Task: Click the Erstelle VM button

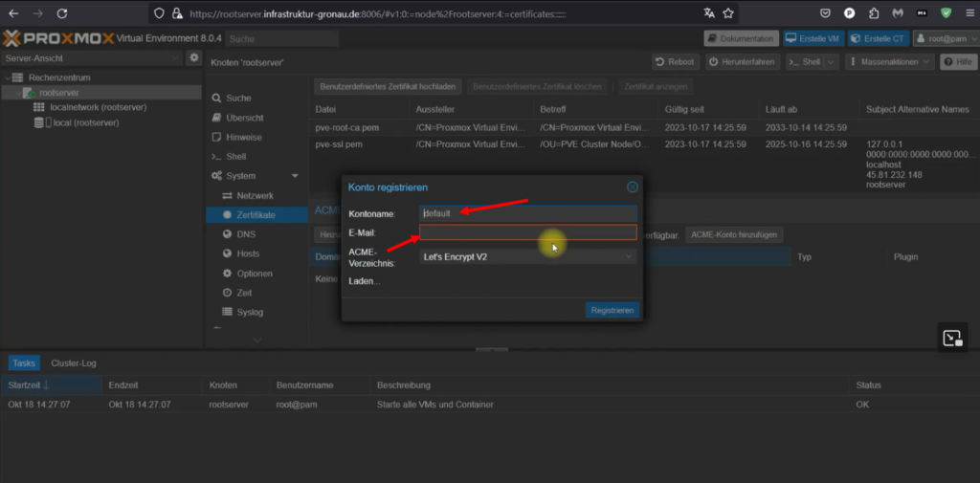Action: pyautogui.click(x=815, y=38)
